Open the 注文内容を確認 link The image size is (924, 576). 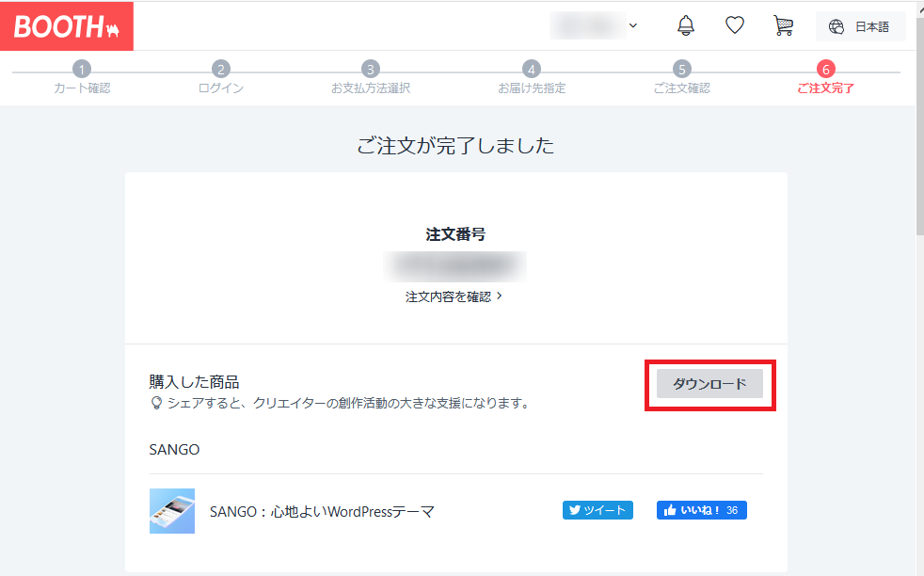click(x=454, y=296)
